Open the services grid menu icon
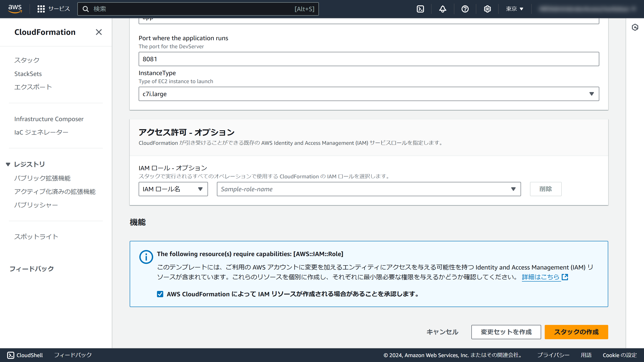This screenshot has width=644, height=362. click(41, 9)
